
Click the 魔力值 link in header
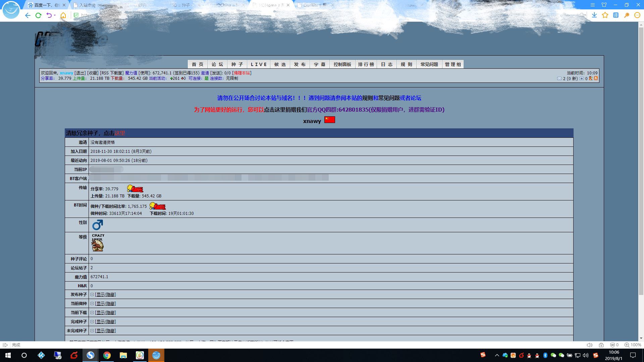(131, 73)
